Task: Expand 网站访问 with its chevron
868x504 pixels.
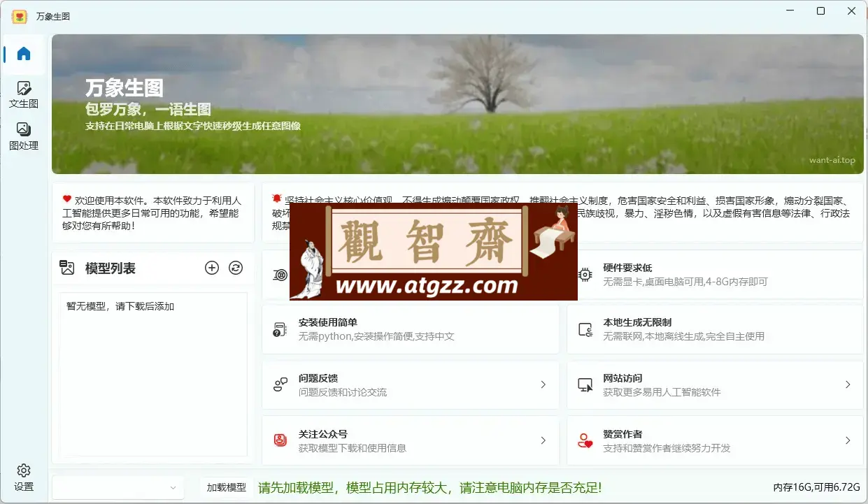Action: click(x=848, y=384)
